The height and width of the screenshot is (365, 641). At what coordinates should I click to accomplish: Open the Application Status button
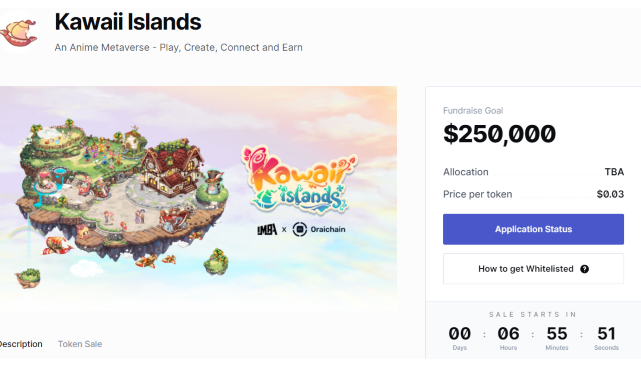pyautogui.click(x=533, y=229)
